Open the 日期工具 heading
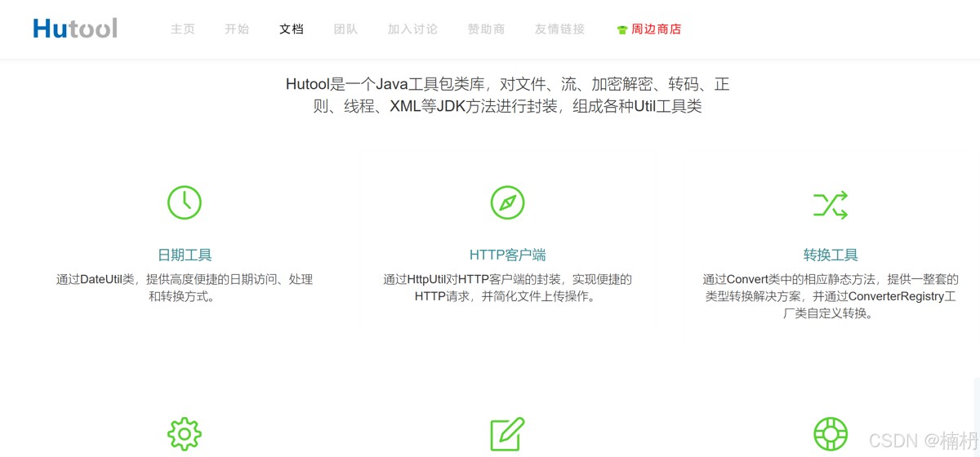 click(185, 255)
